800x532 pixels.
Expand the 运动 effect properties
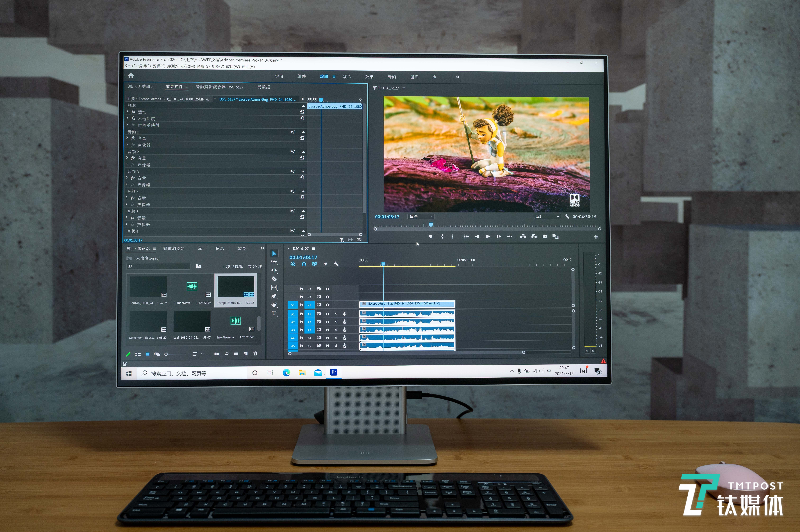pos(127,112)
